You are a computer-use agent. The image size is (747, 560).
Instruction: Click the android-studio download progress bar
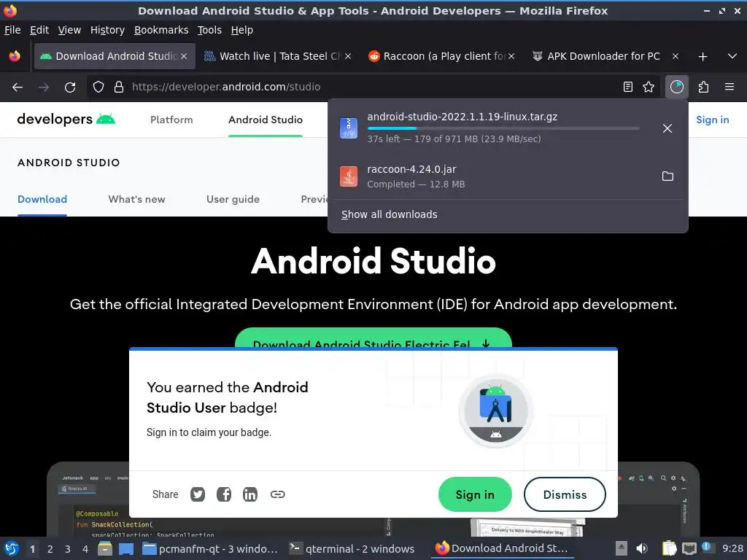point(503,128)
